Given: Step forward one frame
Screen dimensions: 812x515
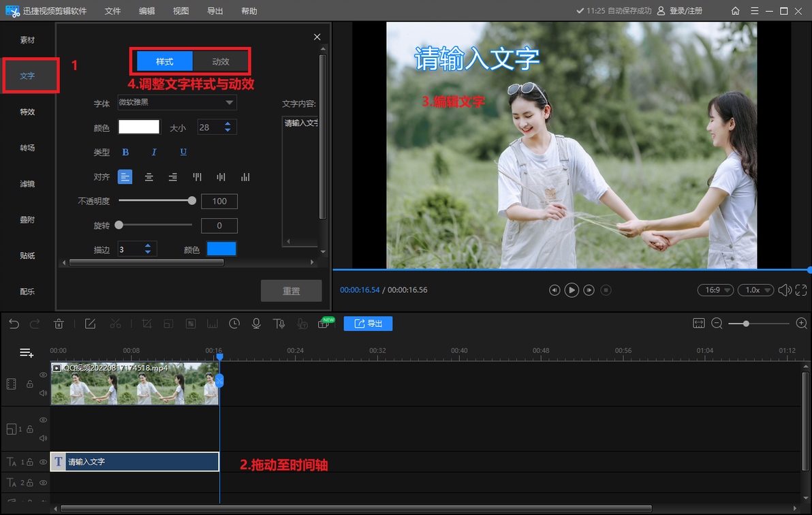Looking at the screenshot, I should point(589,290).
